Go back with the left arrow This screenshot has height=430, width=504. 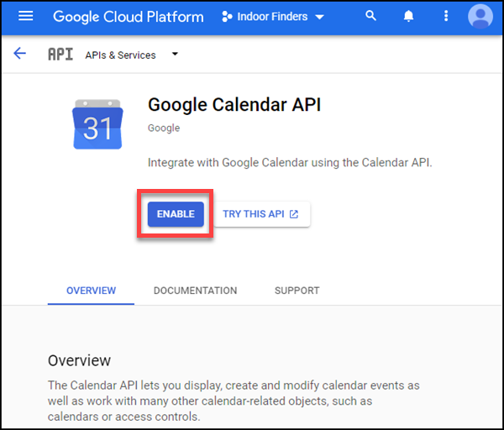[19, 54]
